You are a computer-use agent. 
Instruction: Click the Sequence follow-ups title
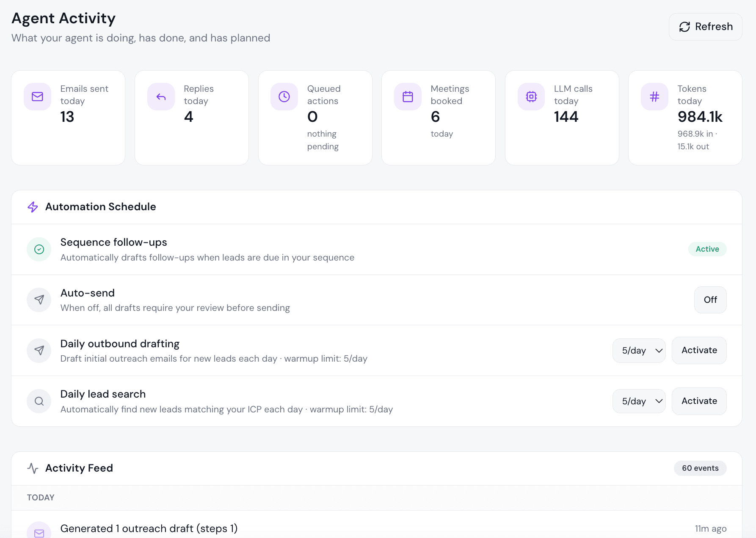click(114, 242)
